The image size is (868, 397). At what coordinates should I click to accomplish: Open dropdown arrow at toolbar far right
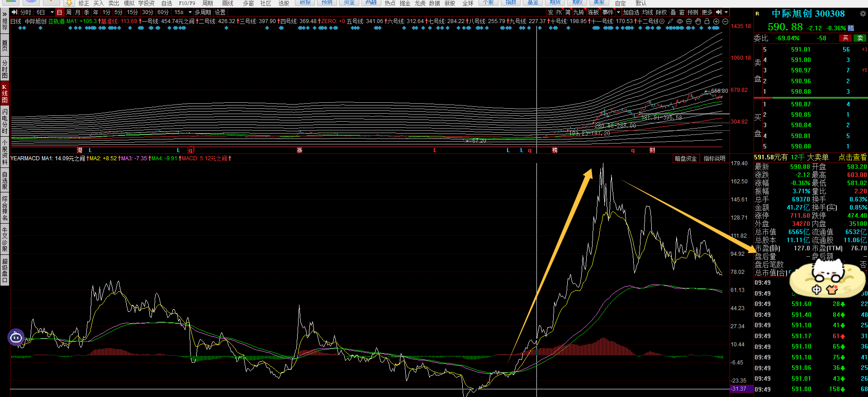point(726,12)
